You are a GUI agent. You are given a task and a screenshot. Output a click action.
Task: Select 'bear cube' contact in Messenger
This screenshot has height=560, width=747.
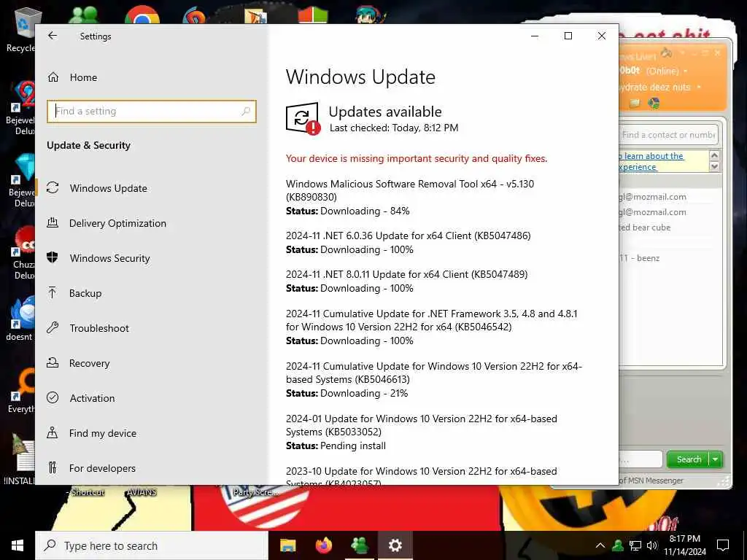(645, 227)
